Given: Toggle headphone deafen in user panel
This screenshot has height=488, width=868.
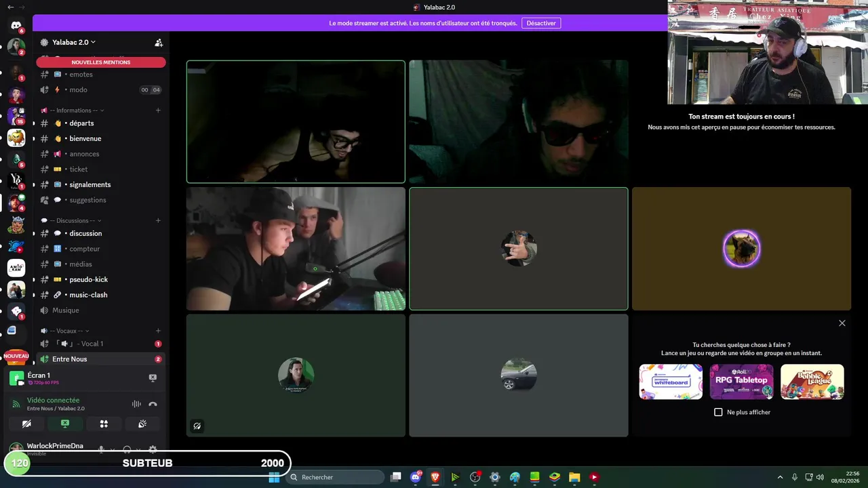Looking at the screenshot, I should 127,449.
